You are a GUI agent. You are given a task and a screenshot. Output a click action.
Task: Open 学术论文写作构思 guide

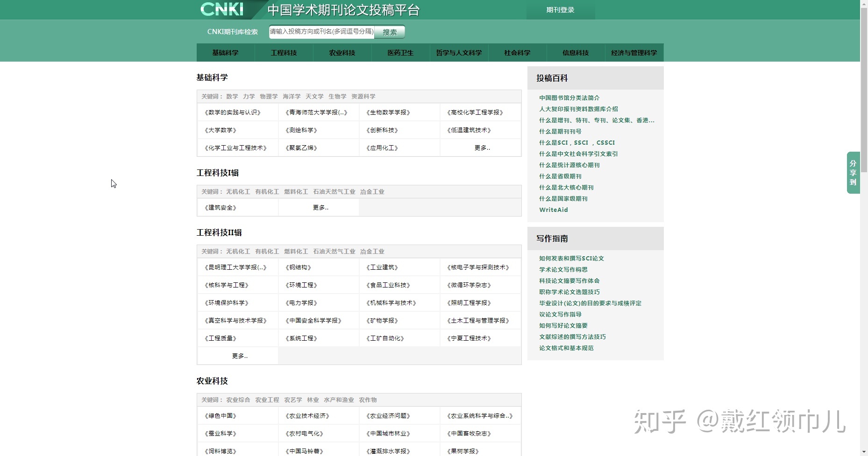(x=563, y=270)
